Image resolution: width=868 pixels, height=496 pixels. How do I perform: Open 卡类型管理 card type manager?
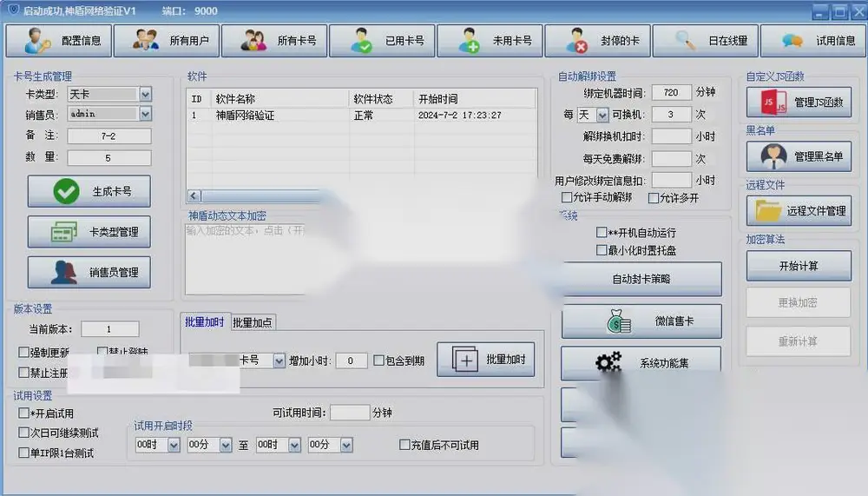89,232
